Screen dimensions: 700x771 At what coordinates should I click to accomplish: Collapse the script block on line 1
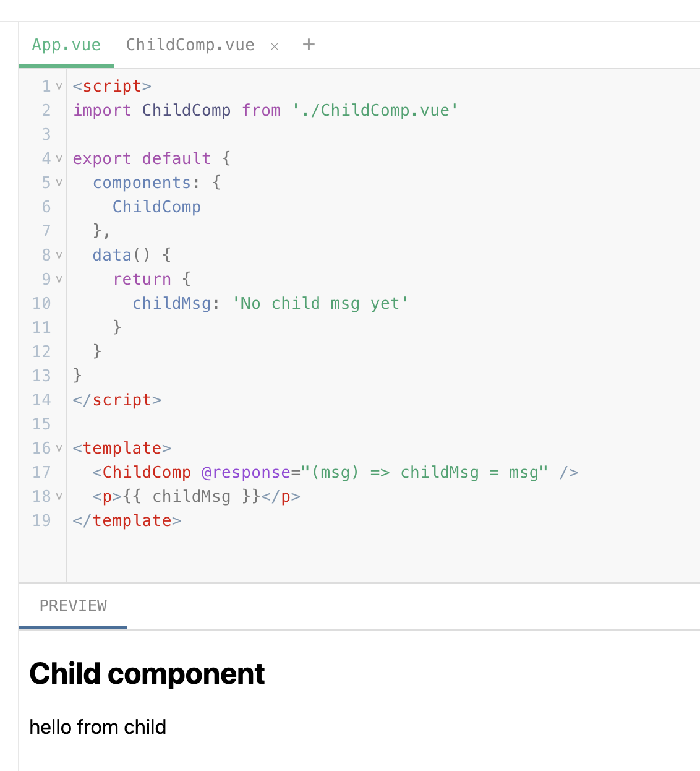(59, 87)
